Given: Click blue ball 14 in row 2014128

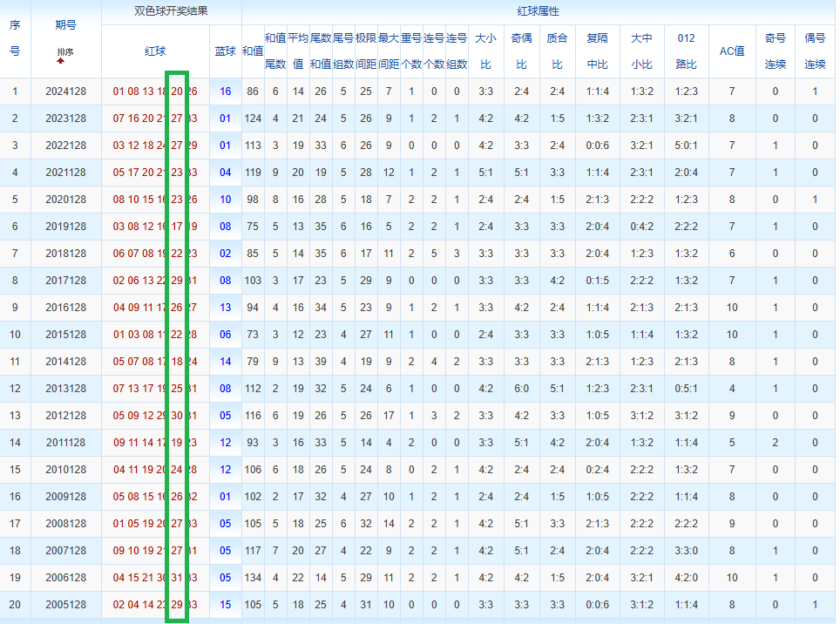Looking at the screenshot, I should (x=226, y=362).
